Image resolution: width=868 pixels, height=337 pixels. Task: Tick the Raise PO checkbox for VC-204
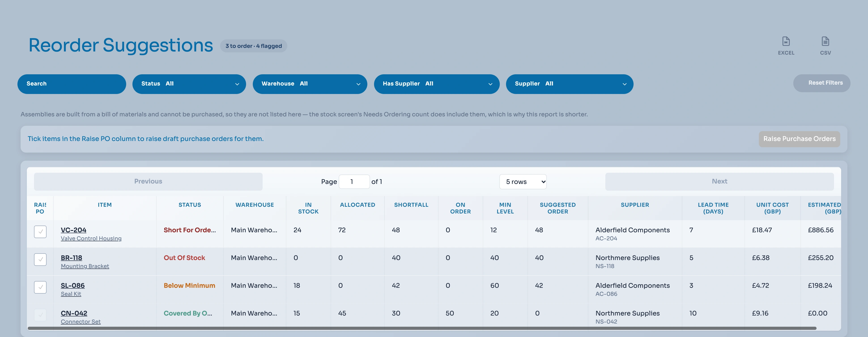pos(40,232)
